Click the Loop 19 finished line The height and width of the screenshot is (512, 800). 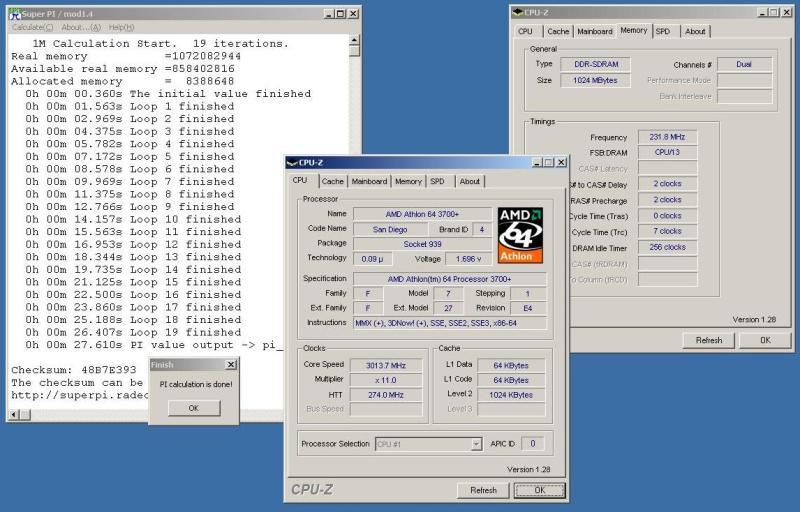click(x=134, y=332)
